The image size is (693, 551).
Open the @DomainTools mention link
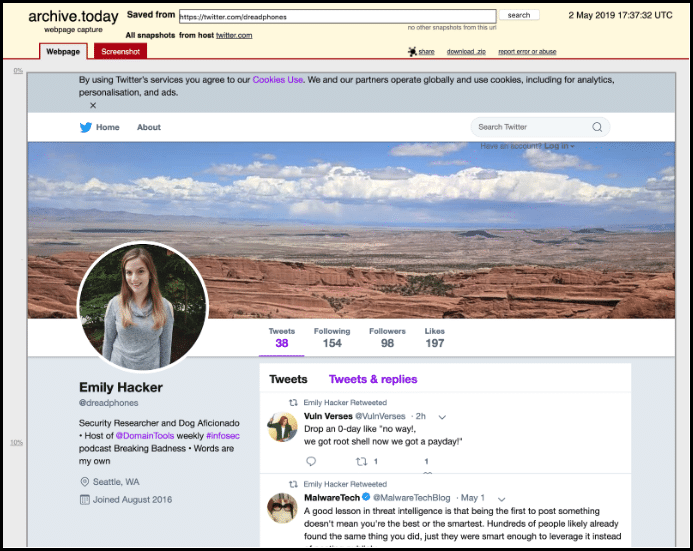[145, 436]
